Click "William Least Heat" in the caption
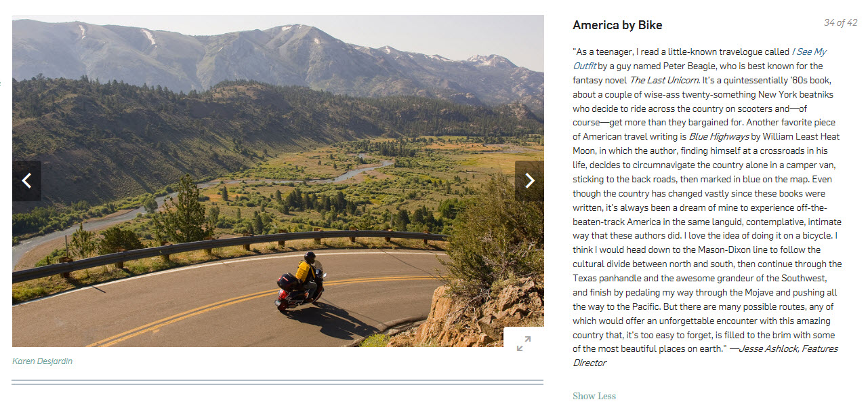868x404 pixels. 800,137
